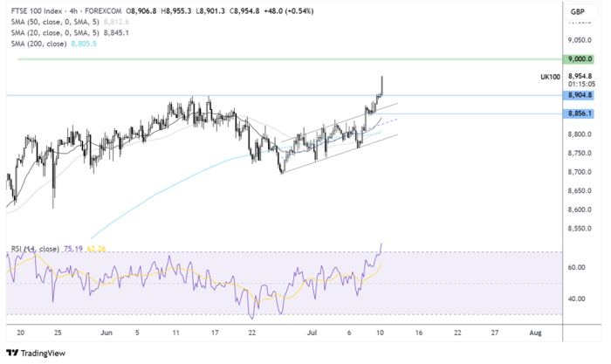611x364 pixels.
Task: Click the Jun date on time axis
Action: coord(107,333)
